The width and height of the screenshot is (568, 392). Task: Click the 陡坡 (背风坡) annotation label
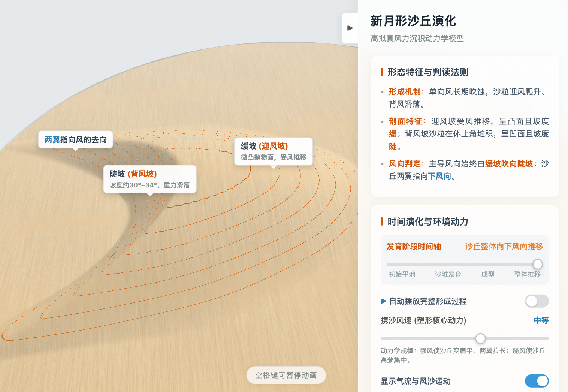point(150,179)
